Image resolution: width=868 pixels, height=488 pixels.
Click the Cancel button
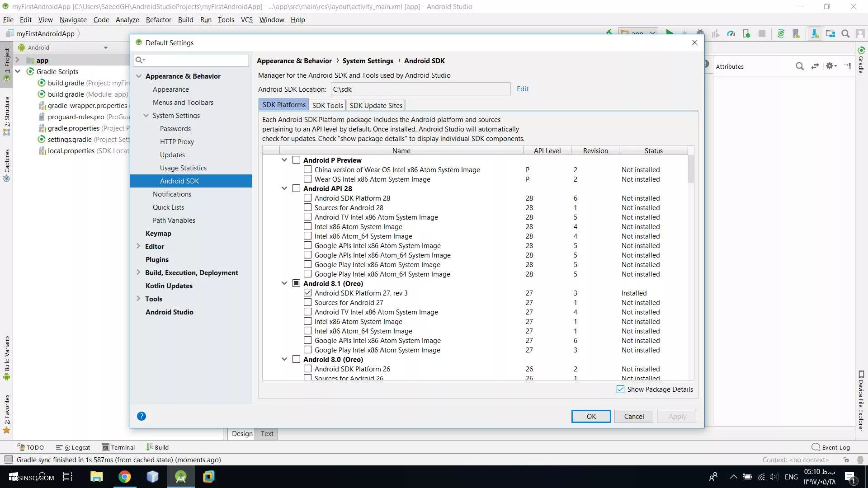pyautogui.click(x=634, y=416)
